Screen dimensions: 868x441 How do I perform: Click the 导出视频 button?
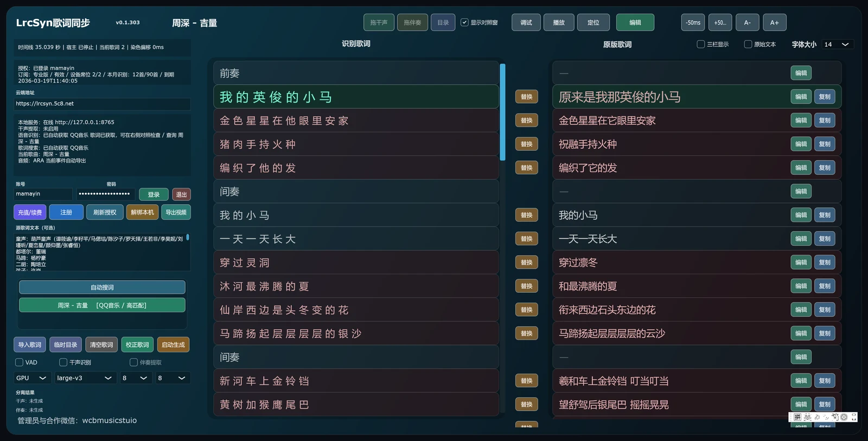(x=176, y=212)
